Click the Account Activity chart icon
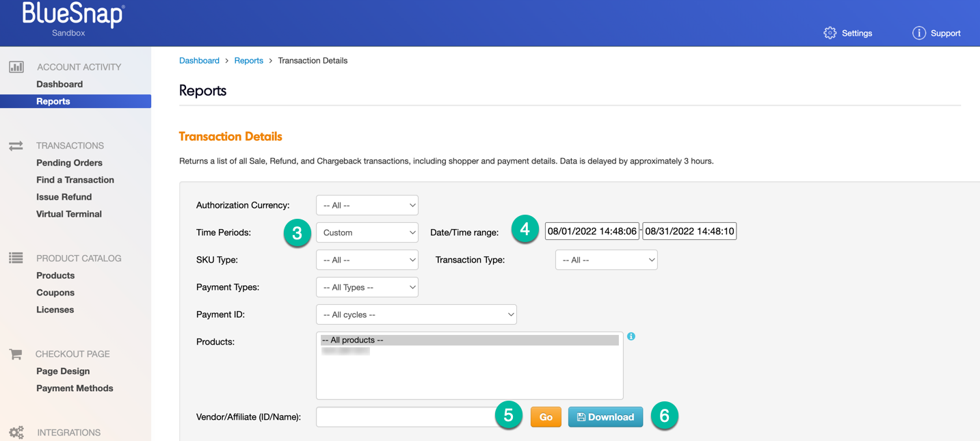Image resolution: width=980 pixels, height=441 pixels. [x=16, y=67]
